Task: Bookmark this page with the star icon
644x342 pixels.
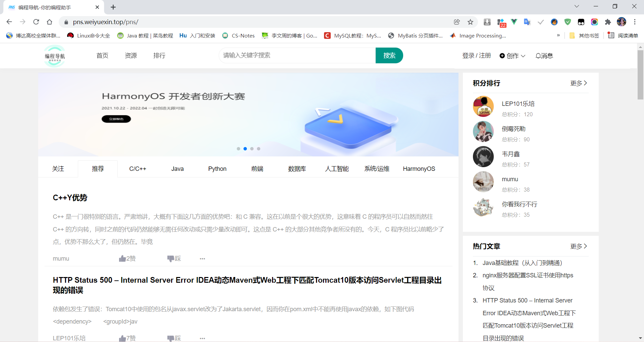Action: (x=470, y=22)
